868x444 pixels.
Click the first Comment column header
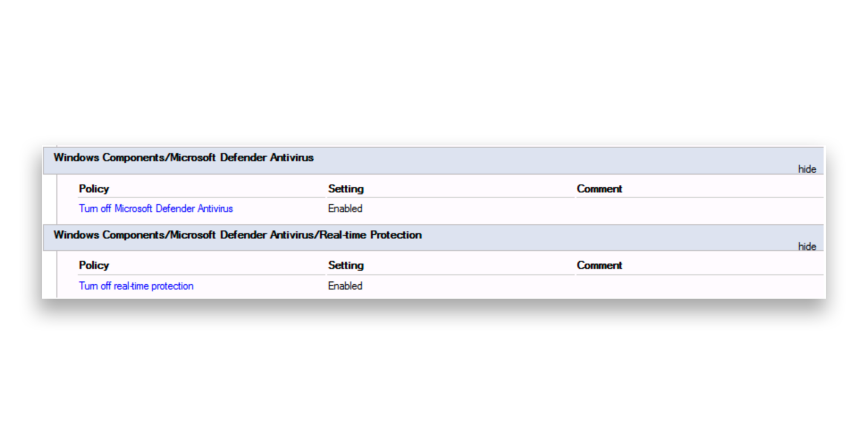(599, 189)
